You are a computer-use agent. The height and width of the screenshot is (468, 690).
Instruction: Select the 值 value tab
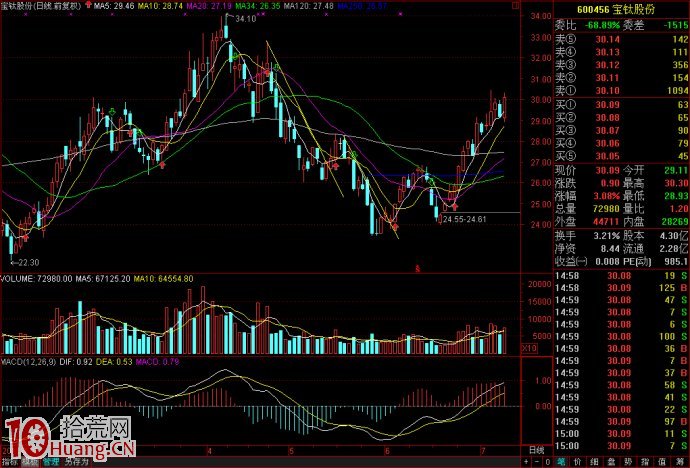[663, 462]
